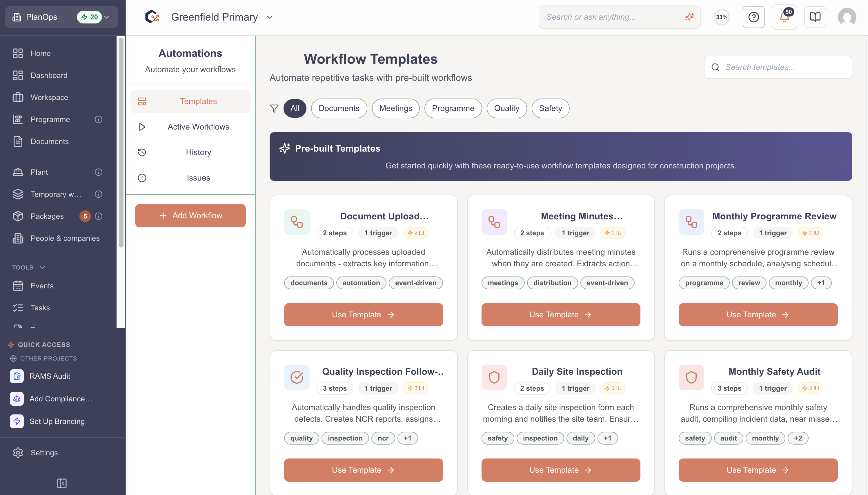Open Documents in the sidebar
Screen dimensions: 868x495
(x=58, y=141)
